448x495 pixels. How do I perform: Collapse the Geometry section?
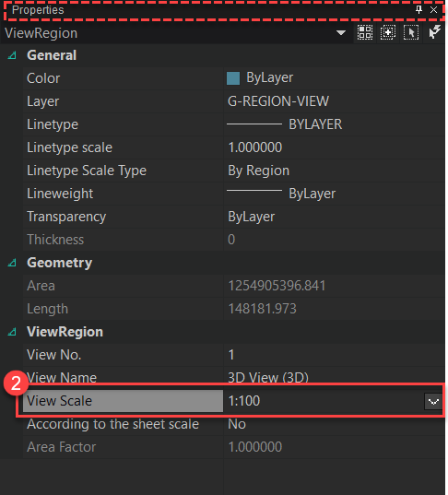12,263
